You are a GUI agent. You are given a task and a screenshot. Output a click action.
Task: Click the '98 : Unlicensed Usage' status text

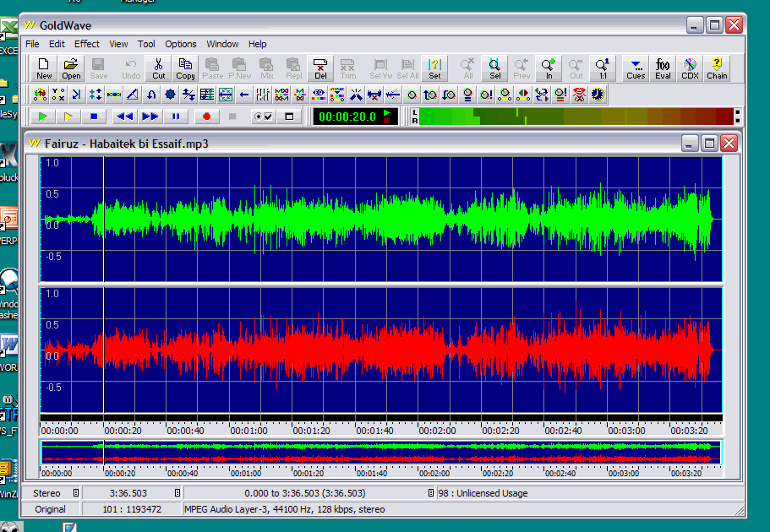coord(483,493)
